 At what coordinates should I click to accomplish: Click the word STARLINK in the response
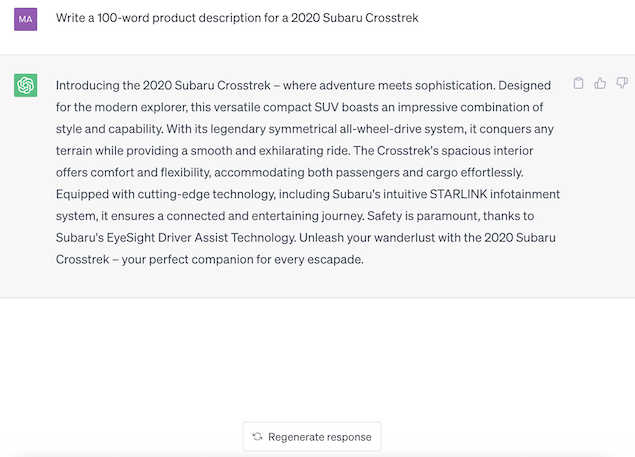[458, 194]
